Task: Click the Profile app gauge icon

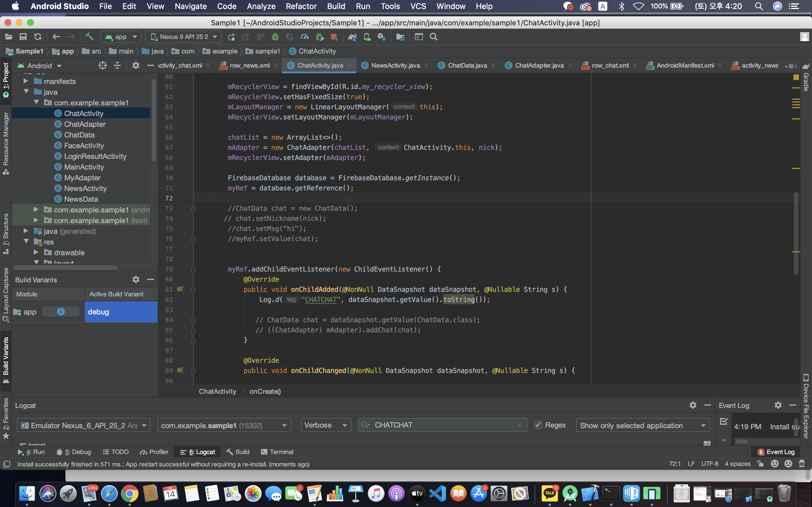Action: 304,37
